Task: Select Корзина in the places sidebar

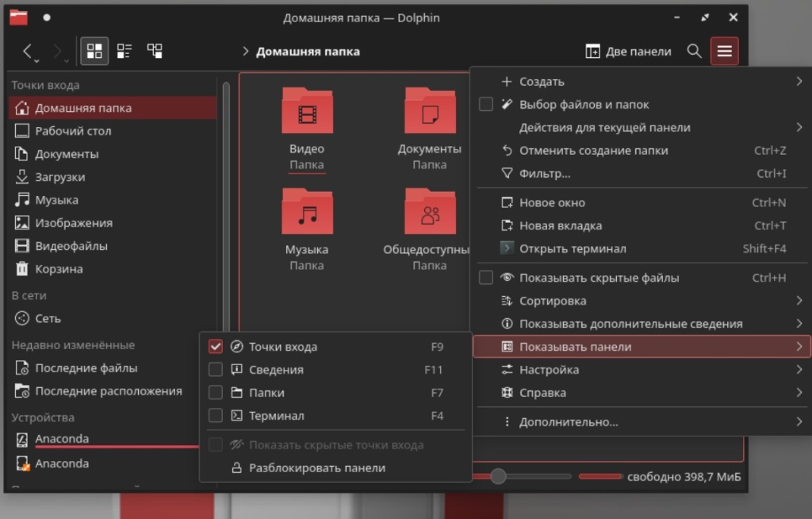Action: [59, 269]
